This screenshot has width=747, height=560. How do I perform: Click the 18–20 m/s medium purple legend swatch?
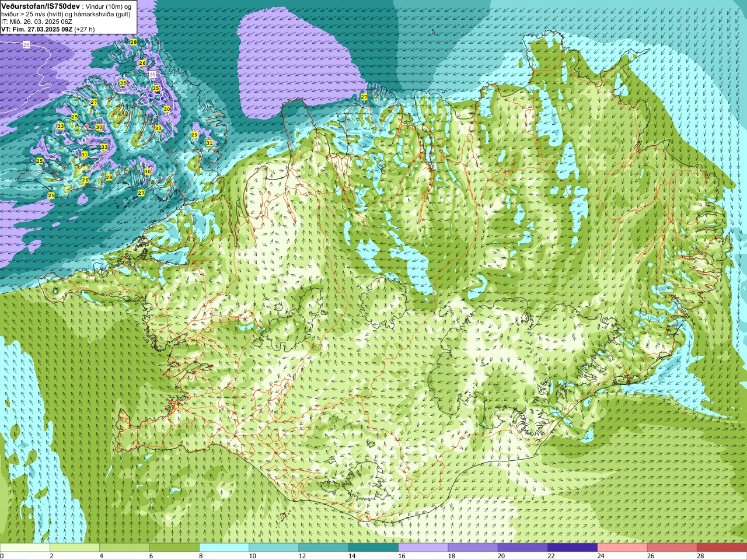(x=473, y=548)
